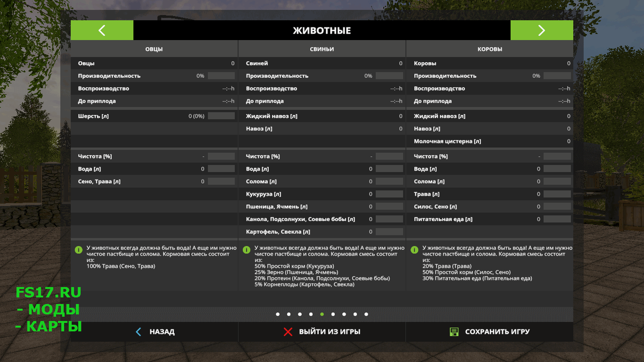644x362 pixels.
Task: Click the Коровы count row label
Action: point(425,63)
